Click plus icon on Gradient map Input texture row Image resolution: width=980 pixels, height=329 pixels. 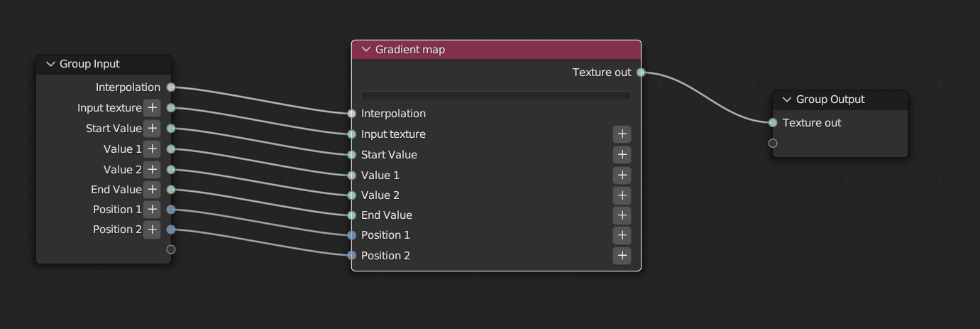point(622,134)
